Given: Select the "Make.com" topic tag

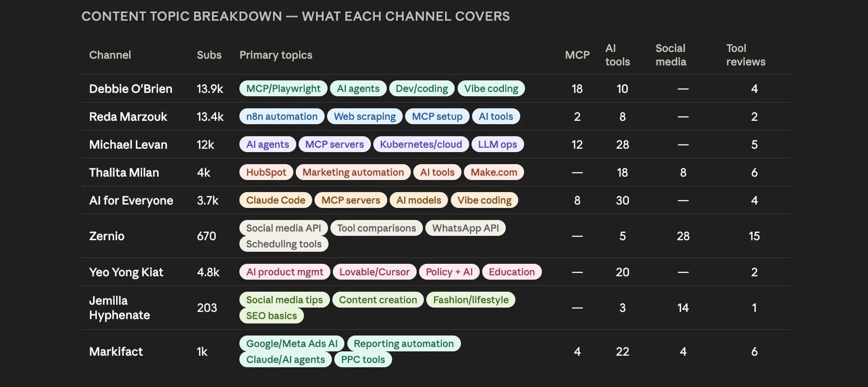Looking at the screenshot, I should 494,172.
